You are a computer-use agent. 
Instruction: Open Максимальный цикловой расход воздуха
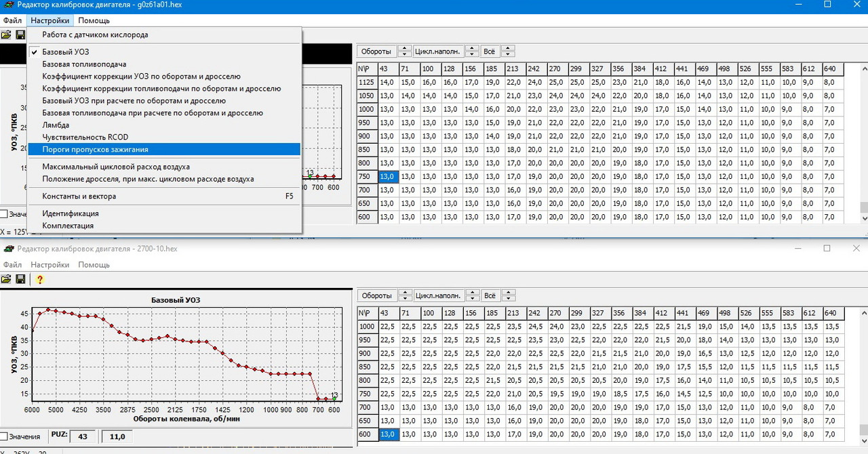tap(164, 167)
